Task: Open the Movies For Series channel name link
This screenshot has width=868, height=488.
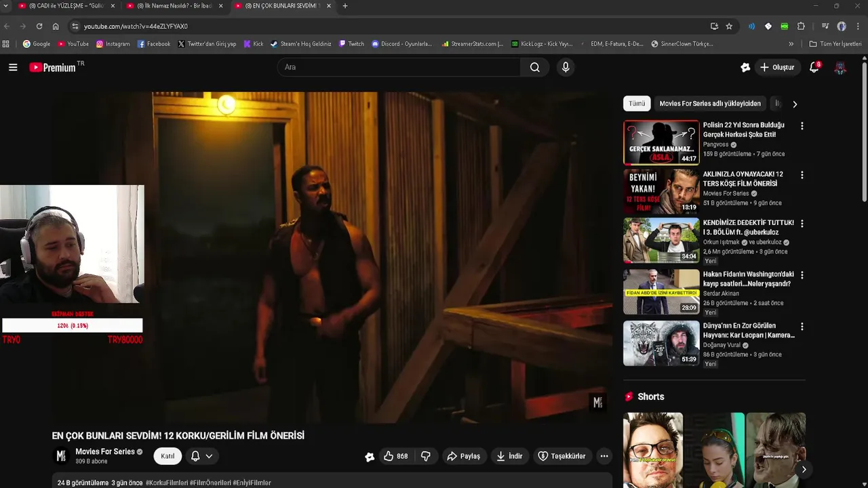Action: tap(105, 451)
